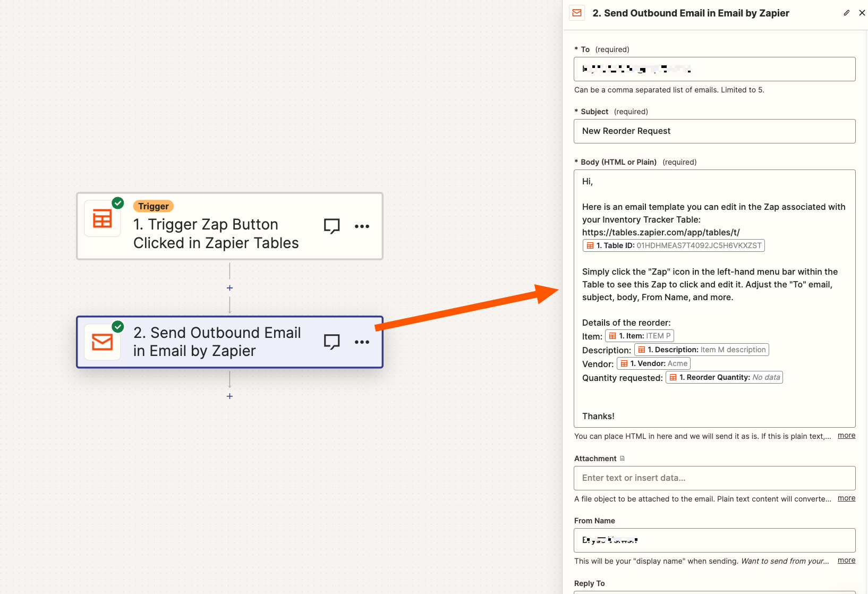Click into the Body text area
The image size is (868, 594).
coord(714,299)
